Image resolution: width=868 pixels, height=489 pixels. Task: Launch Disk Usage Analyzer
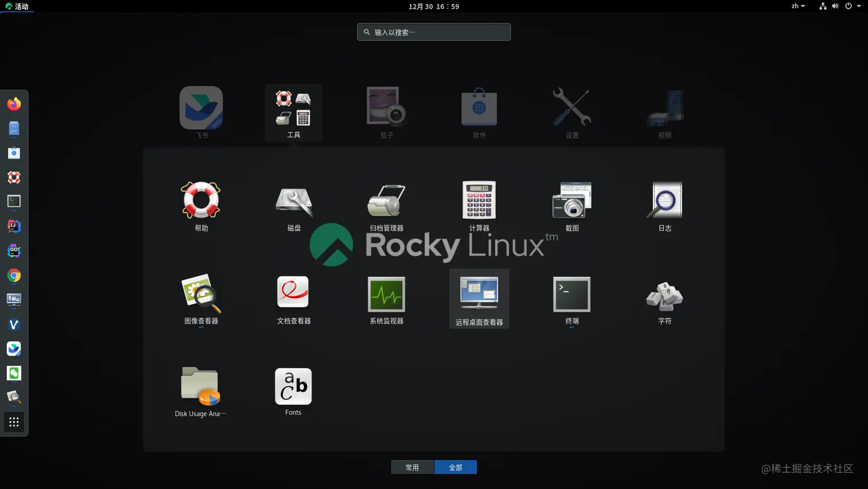tap(200, 391)
